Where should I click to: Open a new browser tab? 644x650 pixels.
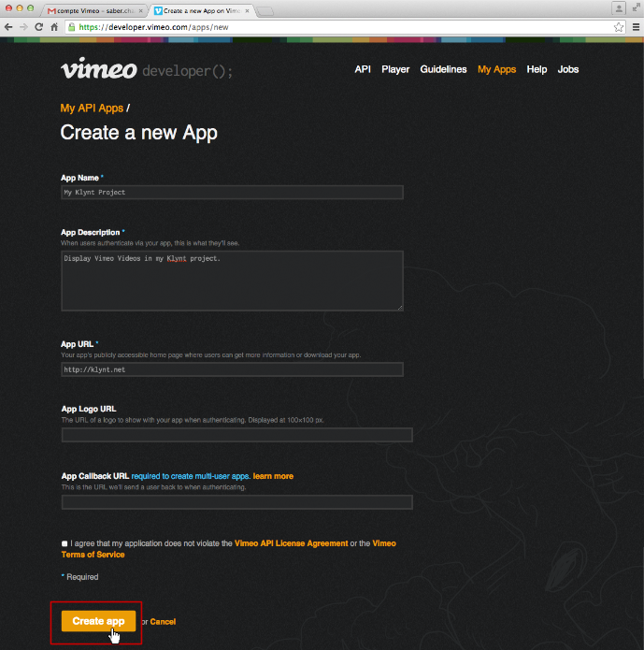tap(265, 11)
